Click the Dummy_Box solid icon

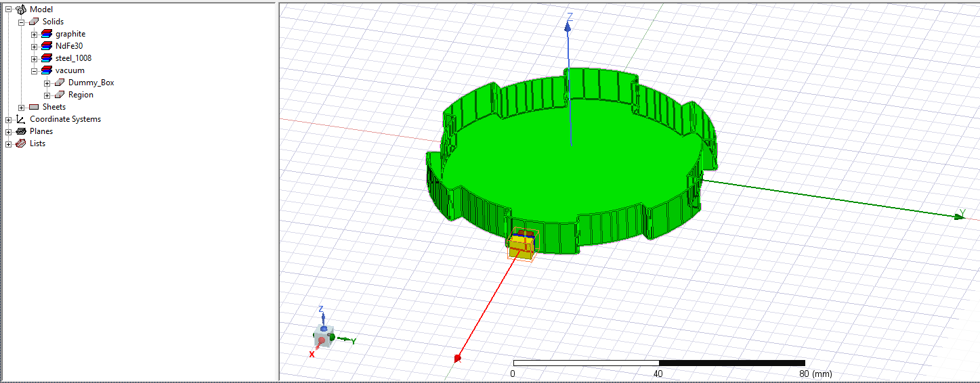(60, 83)
